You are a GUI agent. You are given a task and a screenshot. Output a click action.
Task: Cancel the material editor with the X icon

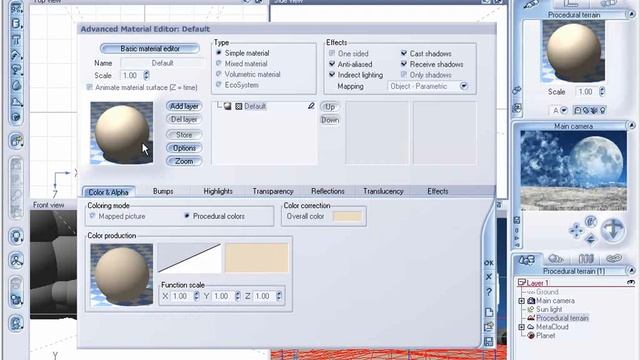[x=489, y=277]
